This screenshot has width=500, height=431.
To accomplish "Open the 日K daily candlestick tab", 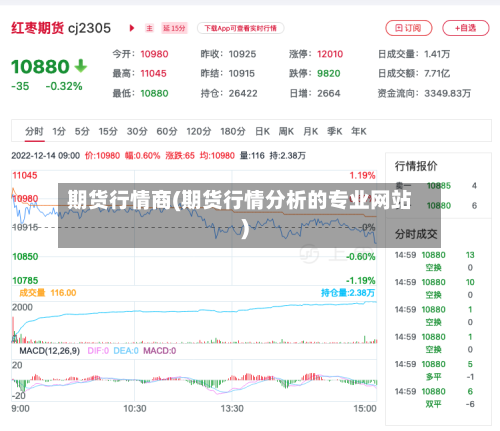I will pyautogui.click(x=262, y=131).
